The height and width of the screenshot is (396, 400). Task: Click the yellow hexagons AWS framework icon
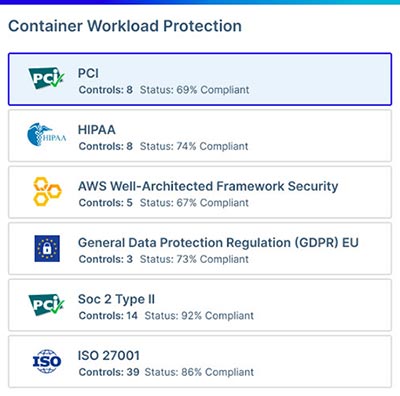click(x=47, y=191)
